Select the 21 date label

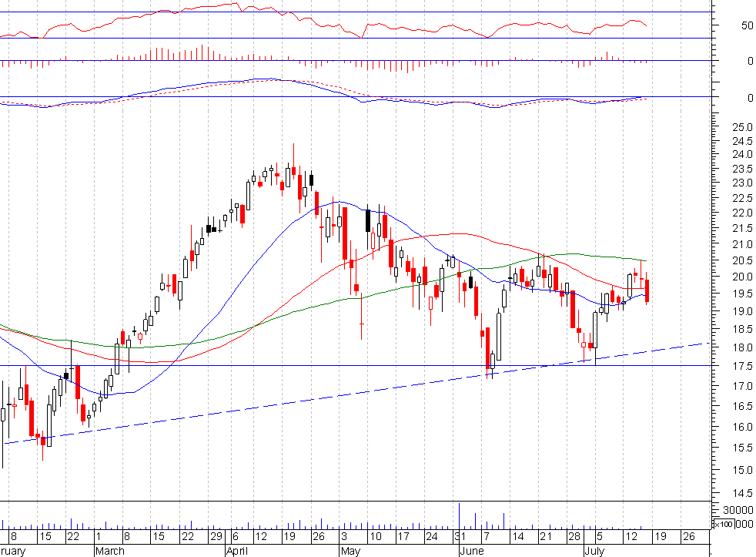click(545, 537)
